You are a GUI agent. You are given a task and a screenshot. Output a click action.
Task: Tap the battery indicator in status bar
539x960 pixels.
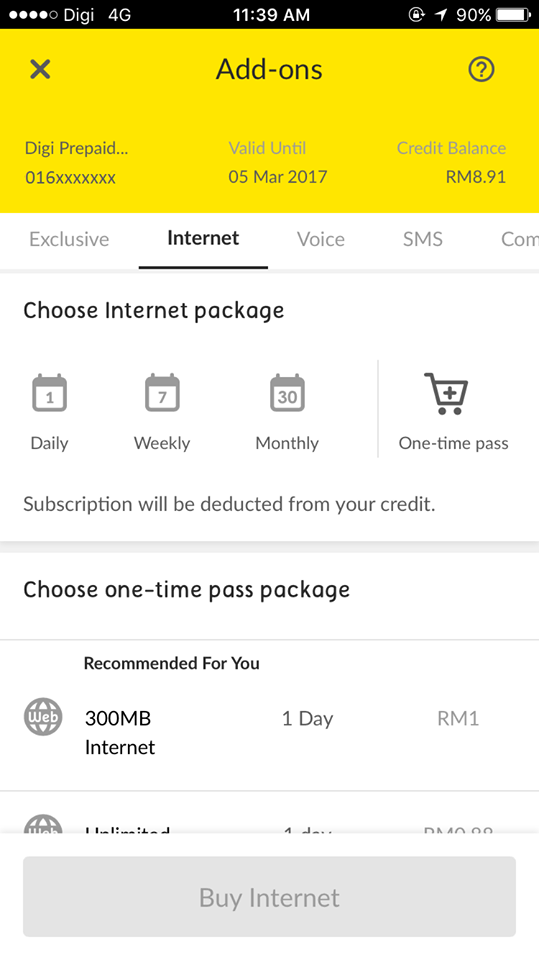[x=513, y=15]
